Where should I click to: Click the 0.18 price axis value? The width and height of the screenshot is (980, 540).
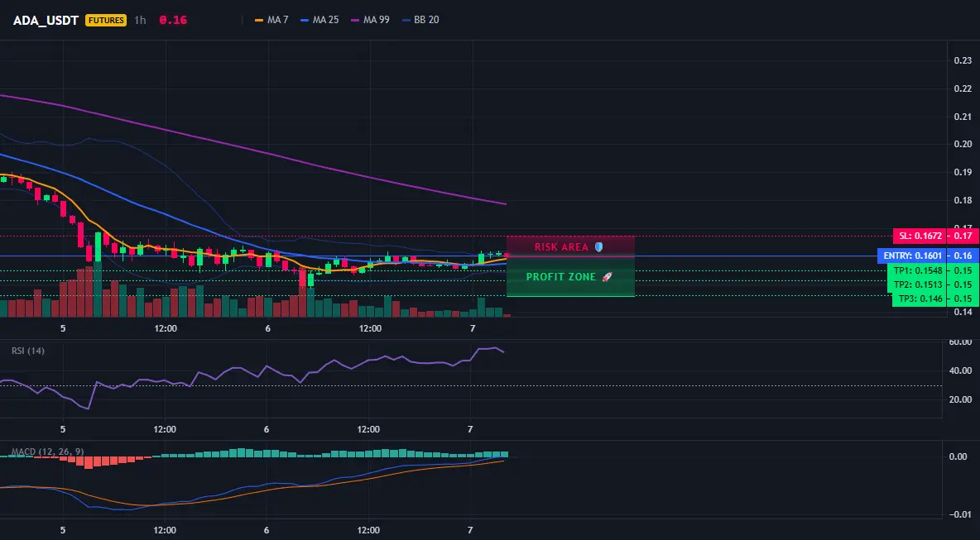[963, 200]
